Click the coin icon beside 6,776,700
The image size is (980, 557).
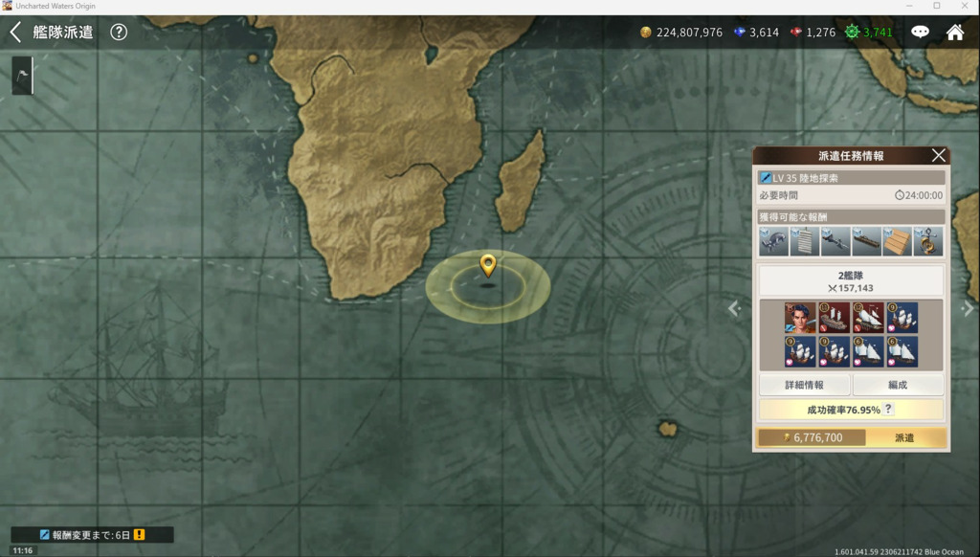pos(787,437)
